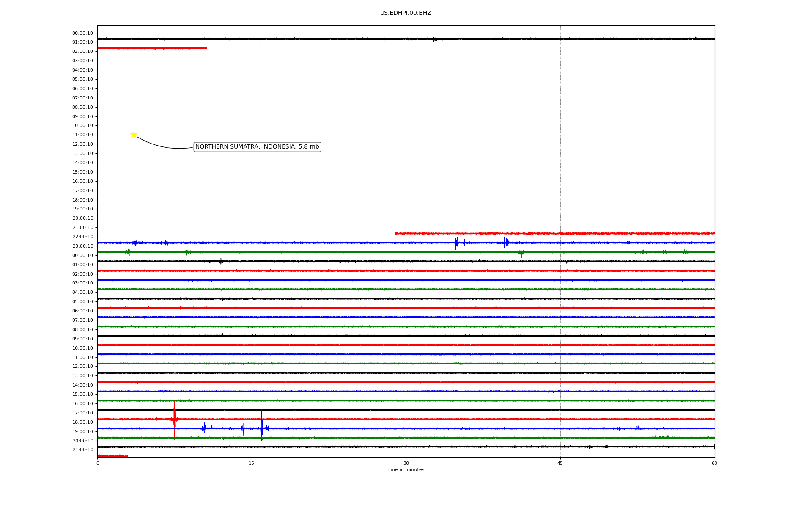Click the short red trace at the bottom left
The image size is (812, 508).
click(x=112, y=456)
